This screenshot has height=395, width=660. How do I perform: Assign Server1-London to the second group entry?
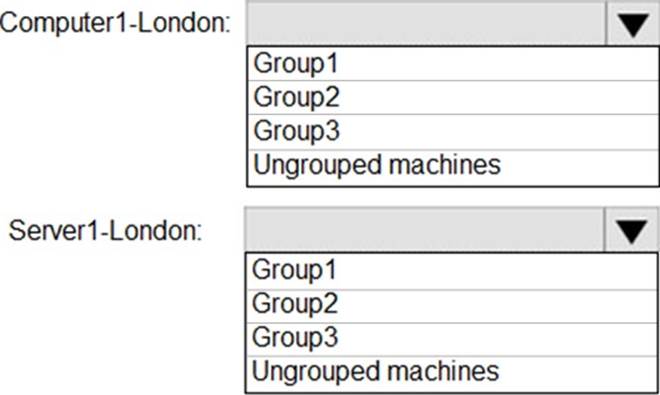click(452, 306)
